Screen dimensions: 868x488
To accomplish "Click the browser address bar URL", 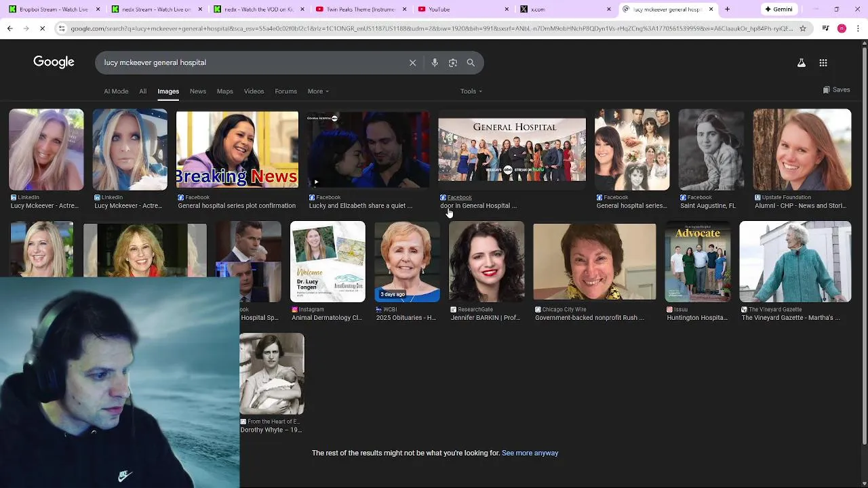I will tap(431, 28).
